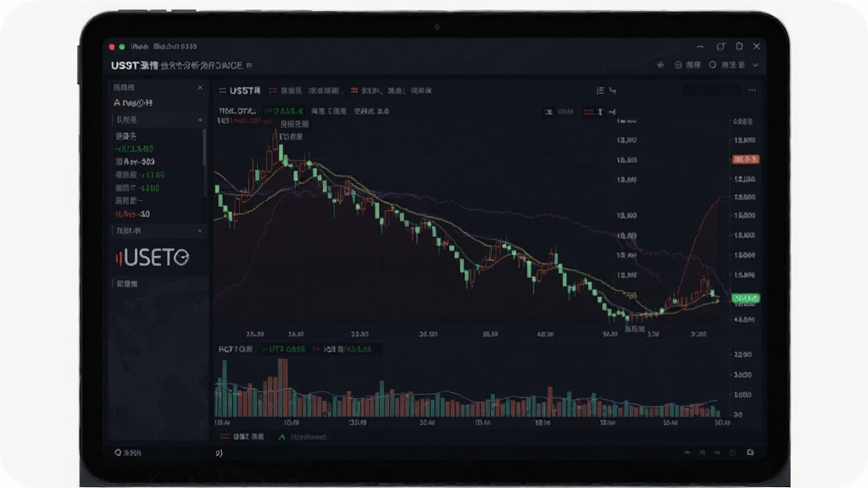The width and height of the screenshot is (868, 488).
Task: Click the red flag icon next to USST tab
Action: [272, 90]
